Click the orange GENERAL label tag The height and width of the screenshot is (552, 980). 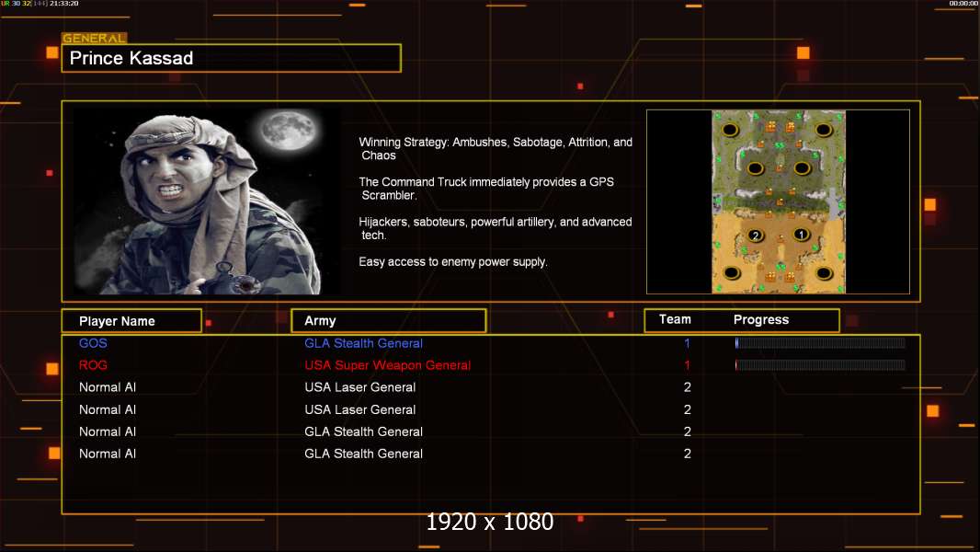point(95,38)
